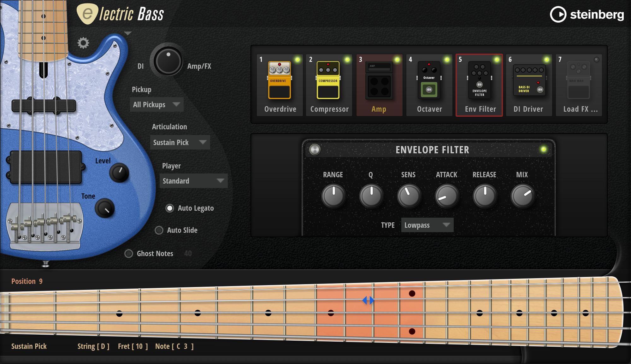Select the DI Driver pedal
This screenshot has height=364, width=631.
point(529,80)
